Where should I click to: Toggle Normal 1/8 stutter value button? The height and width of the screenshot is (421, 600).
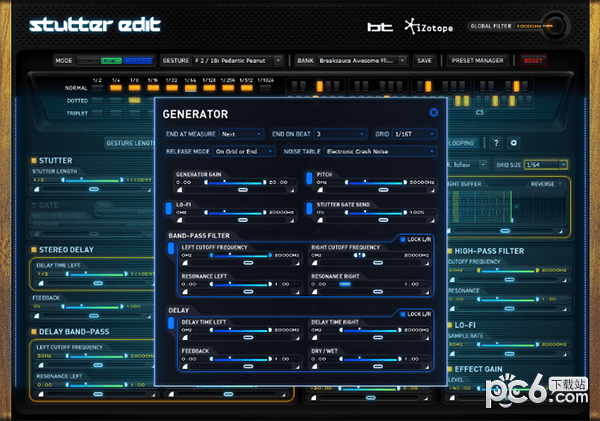click(x=134, y=88)
